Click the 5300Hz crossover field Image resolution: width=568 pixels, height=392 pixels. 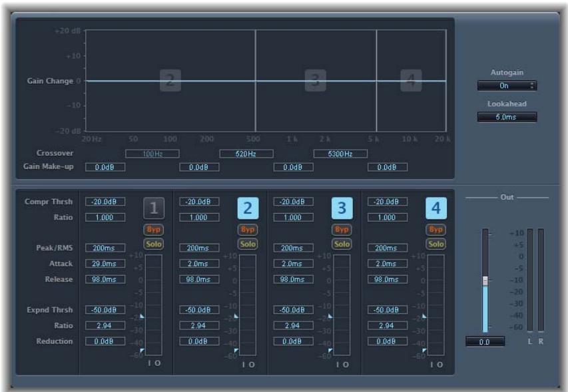(x=340, y=154)
